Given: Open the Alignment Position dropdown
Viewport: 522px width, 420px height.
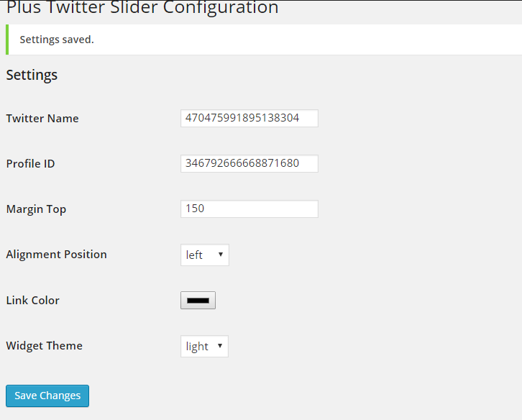Looking at the screenshot, I should point(205,255).
